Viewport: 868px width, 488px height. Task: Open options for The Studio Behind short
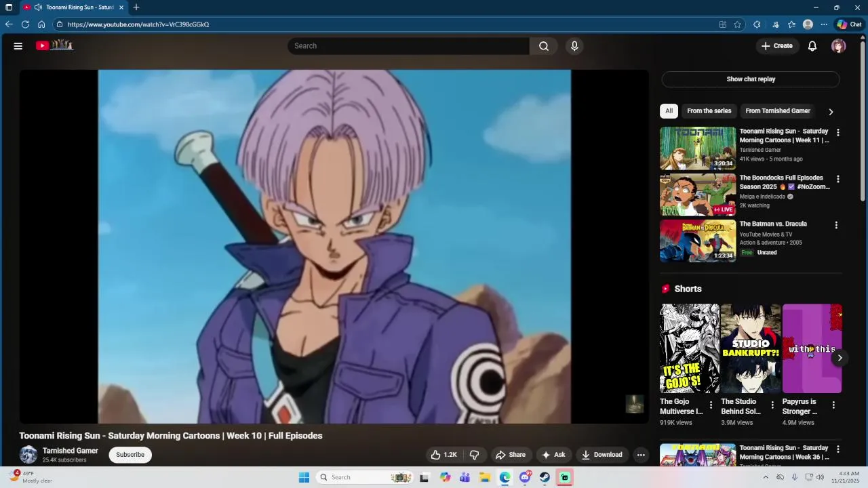tap(772, 405)
